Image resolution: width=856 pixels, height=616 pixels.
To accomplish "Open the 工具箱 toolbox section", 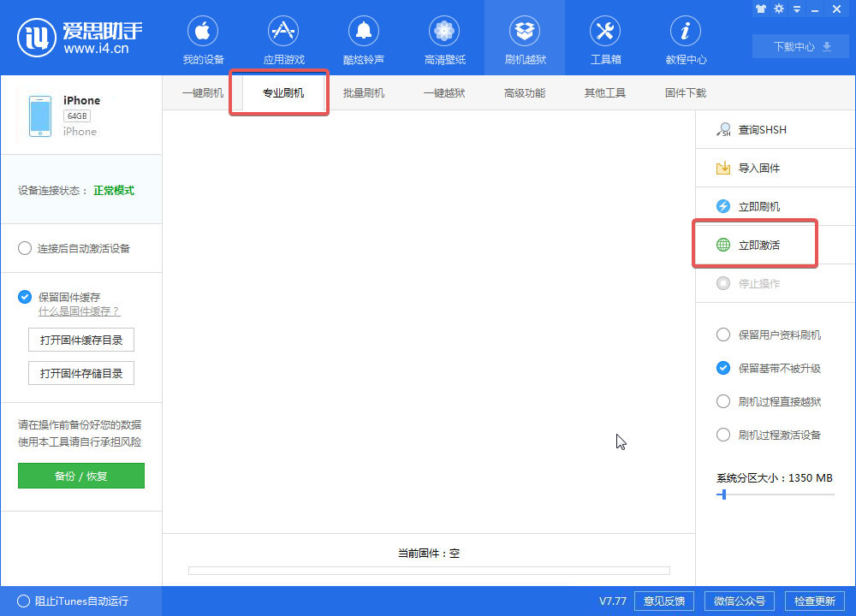I will coord(605,38).
